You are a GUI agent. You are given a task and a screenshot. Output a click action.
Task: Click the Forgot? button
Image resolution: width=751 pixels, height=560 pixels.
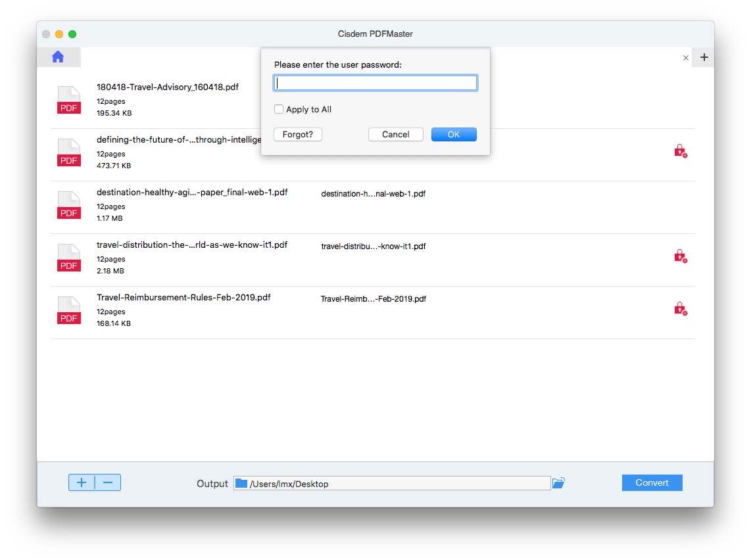(x=298, y=135)
